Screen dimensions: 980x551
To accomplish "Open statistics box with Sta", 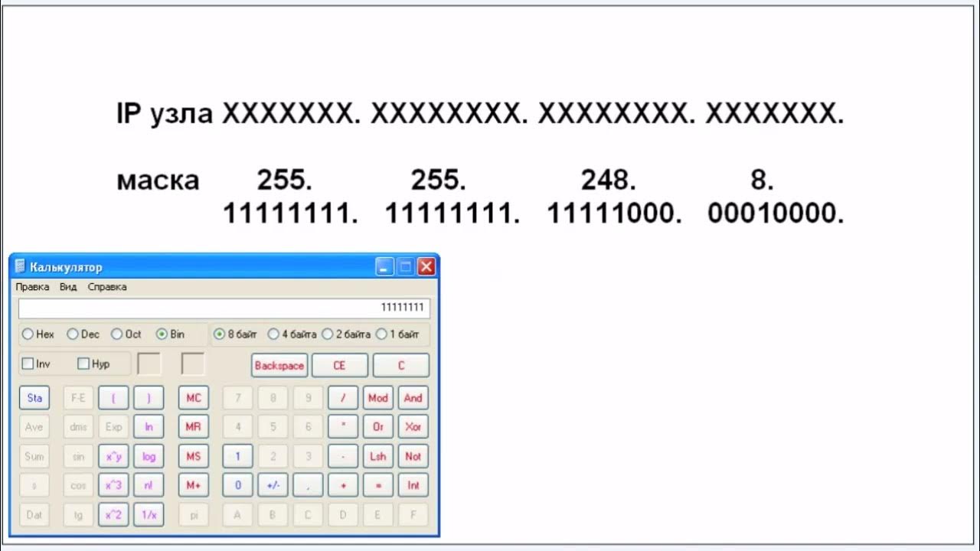I will (x=34, y=398).
